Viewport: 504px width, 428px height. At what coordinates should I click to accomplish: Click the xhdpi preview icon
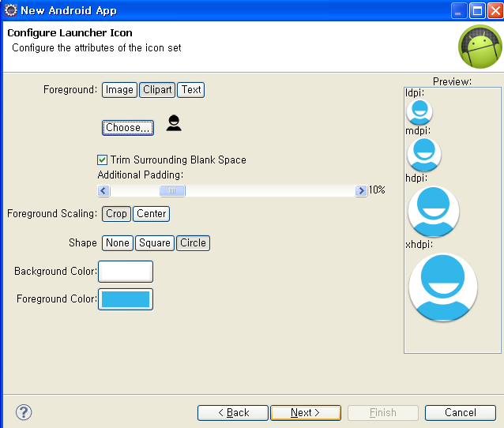click(x=443, y=287)
